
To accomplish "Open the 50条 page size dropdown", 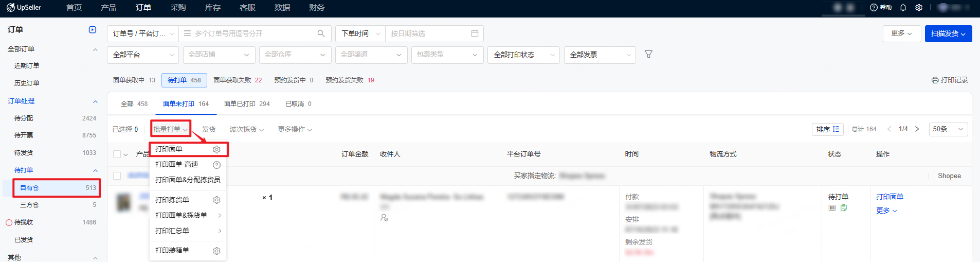I will coord(948,129).
